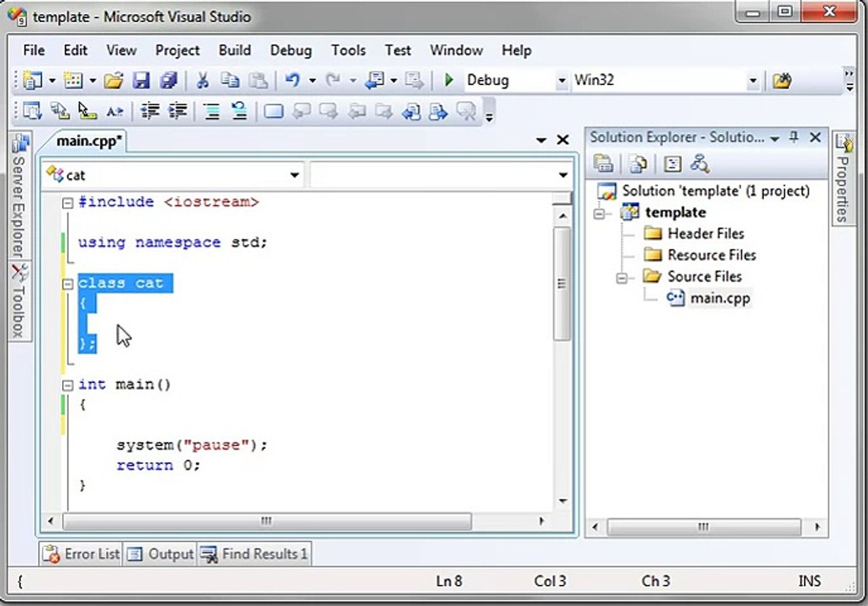This screenshot has width=868, height=606.
Task: Comment out the selected lines icon
Action: coord(211,111)
